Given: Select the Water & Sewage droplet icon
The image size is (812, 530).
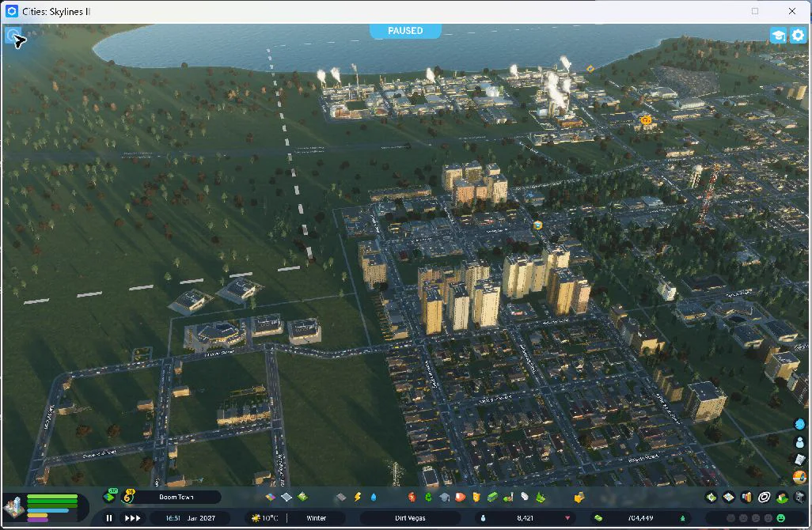Looking at the screenshot, I should click(374, 497).
